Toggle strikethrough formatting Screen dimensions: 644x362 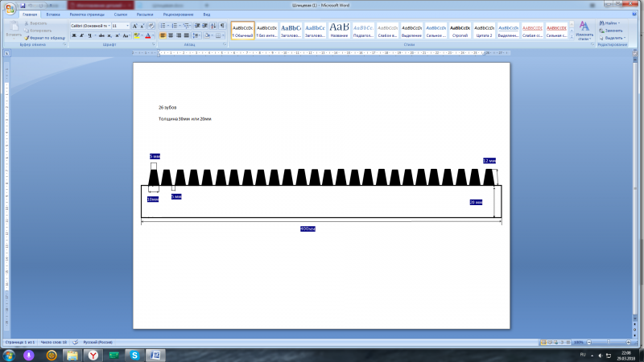point(101,35)
